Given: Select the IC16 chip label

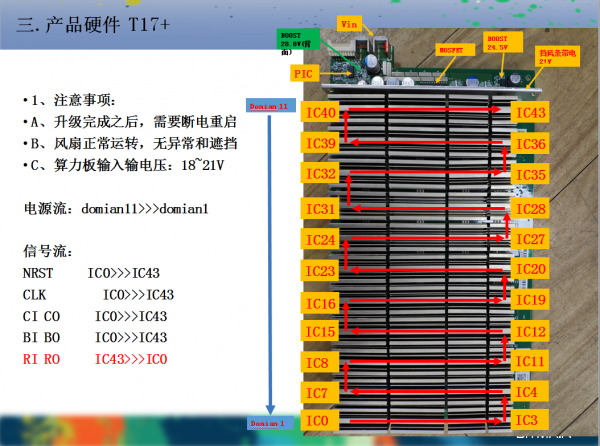Looking at the screenshot, I should (x=322, y=304).
